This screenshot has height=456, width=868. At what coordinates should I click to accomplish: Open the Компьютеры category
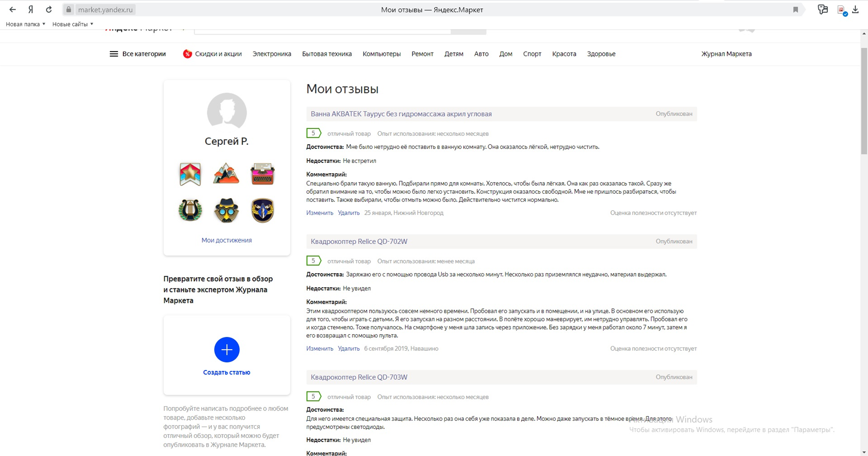coord(382,54)
